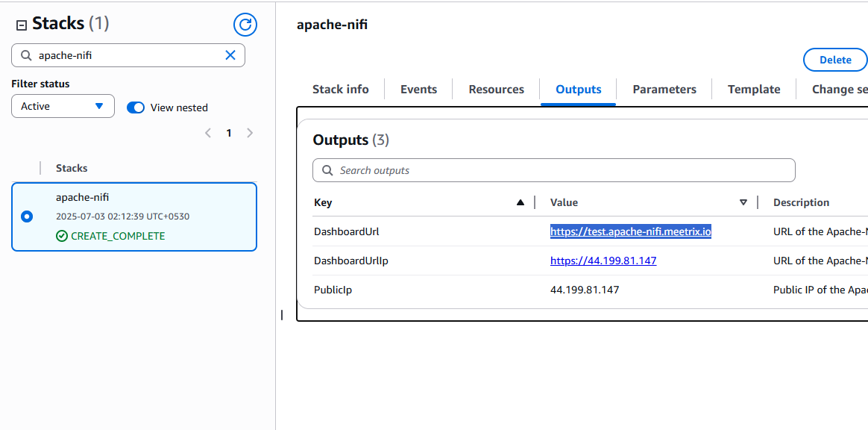Toggle the View nested switch
This screenshot has height=430, width=868.
(136, 107)
